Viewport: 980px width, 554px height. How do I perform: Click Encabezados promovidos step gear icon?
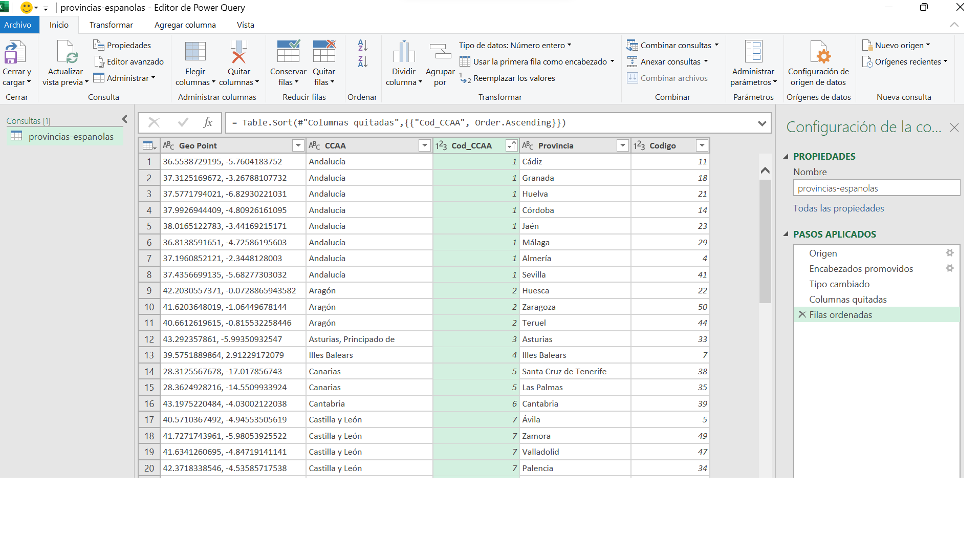click(x=949, y=268)
